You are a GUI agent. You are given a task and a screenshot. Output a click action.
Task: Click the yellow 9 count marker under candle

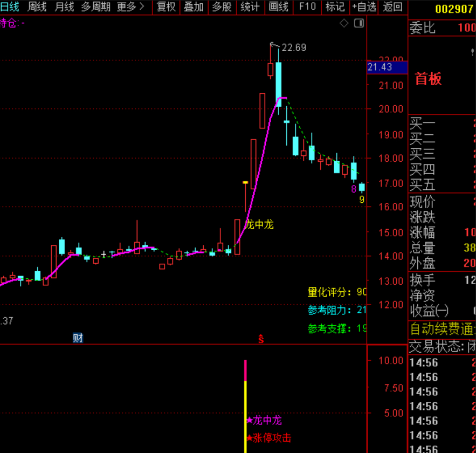coord(362,200)
